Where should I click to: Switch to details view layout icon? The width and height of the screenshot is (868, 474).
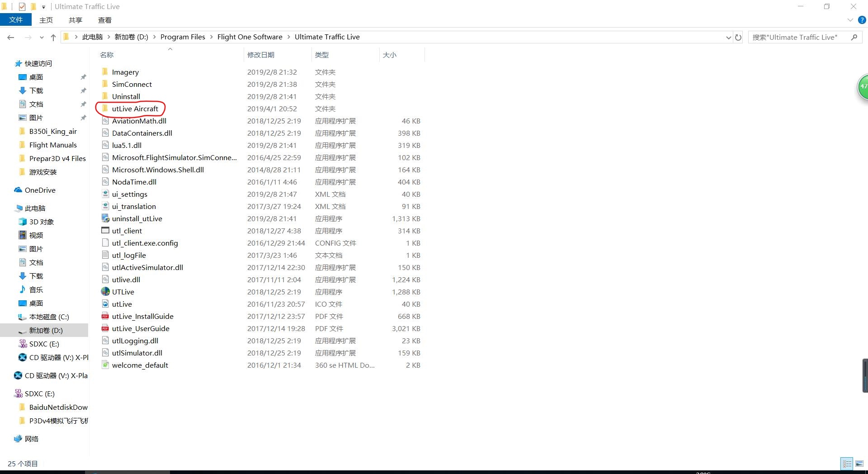847,464
